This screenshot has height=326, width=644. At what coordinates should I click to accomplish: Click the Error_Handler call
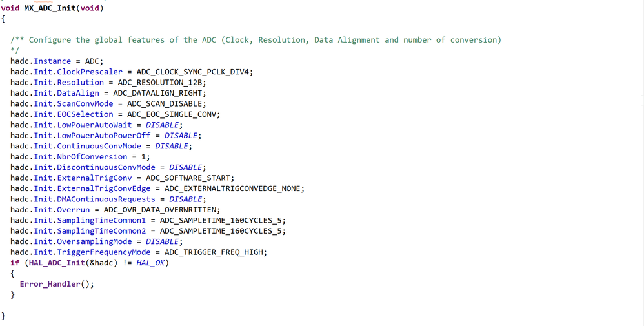[x=50, y=284]
